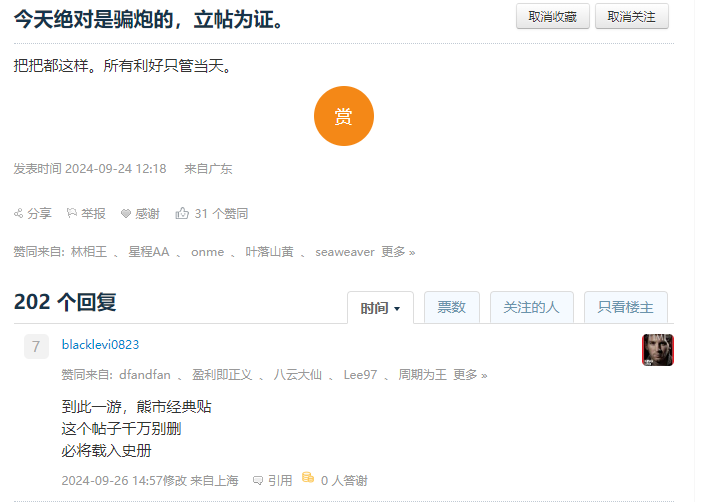Open the 时间 sort dropdown

[x=380, y=308]
